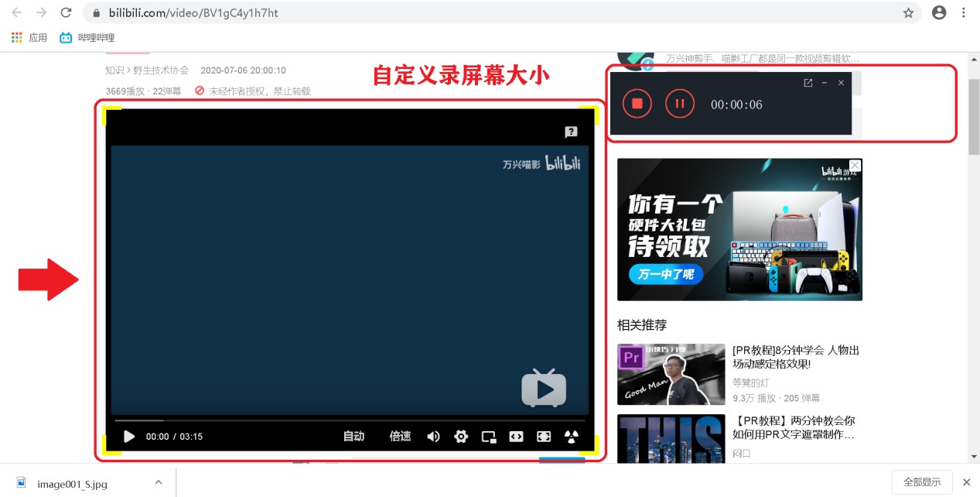Open the recorder in expanded window

807,82
